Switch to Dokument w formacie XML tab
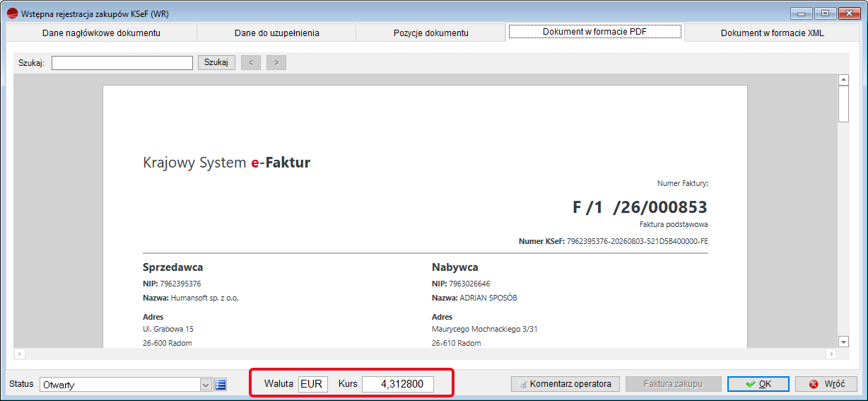 [772, 33]
